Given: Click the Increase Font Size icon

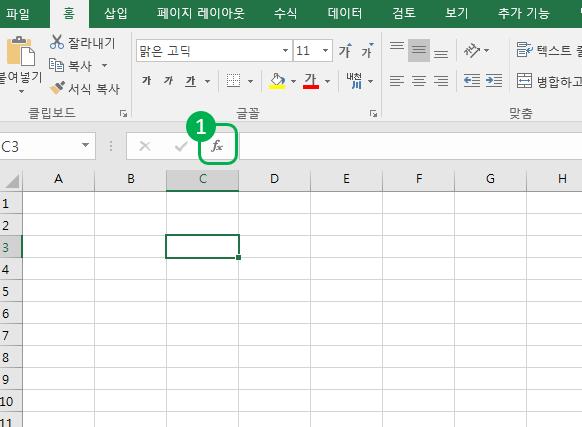Looking at the screenshot, I should [345, 50].
